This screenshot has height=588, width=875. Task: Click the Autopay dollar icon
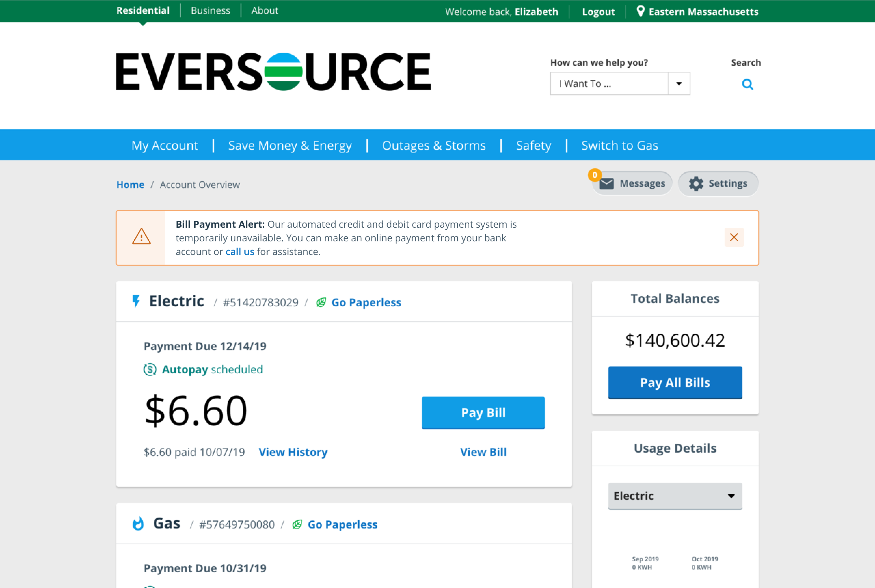tap(150, 369)
